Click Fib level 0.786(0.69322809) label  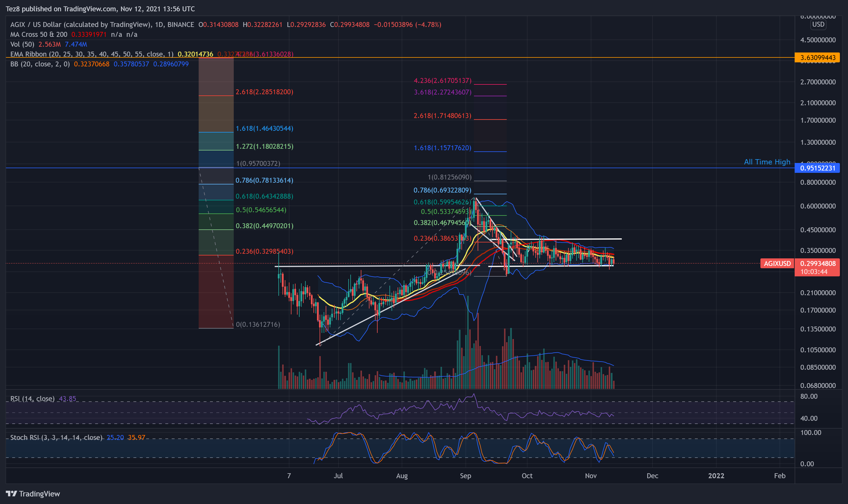(x=443, y=190)
